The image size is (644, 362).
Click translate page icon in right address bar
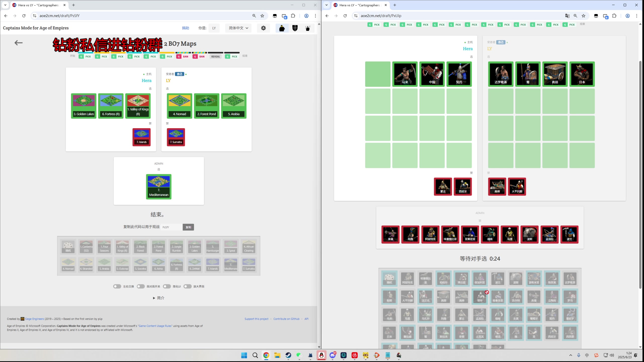pos(567,16)
